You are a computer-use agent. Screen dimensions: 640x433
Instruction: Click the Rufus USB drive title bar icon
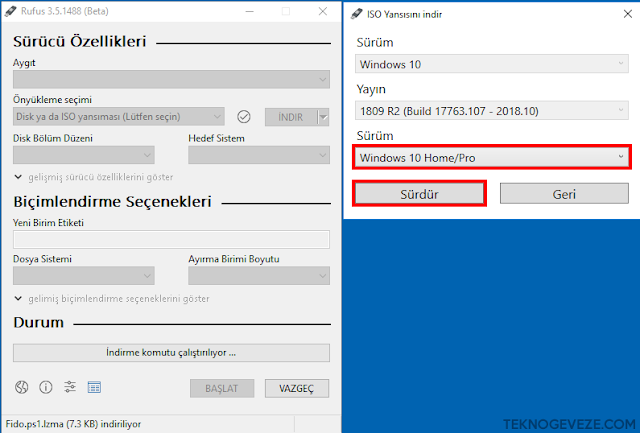click(10, 11)
